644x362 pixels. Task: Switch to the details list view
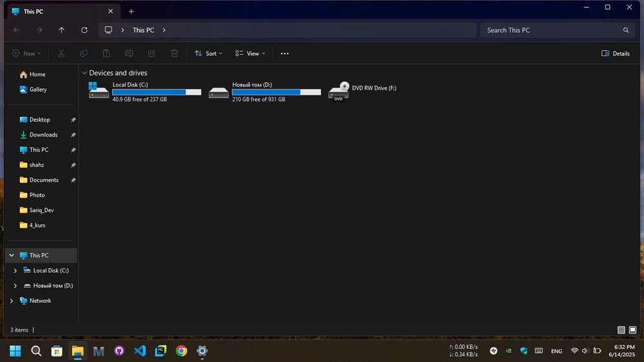(x=621, y=330)
